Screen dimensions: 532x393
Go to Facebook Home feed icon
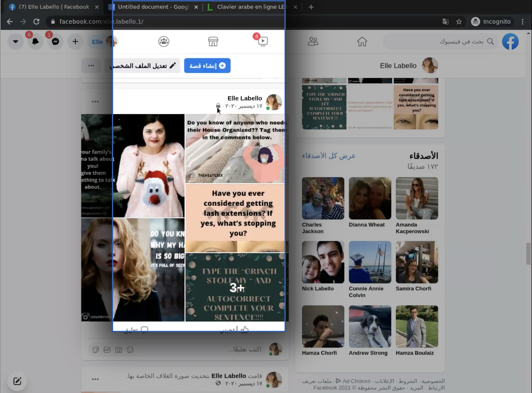[362, 41]
